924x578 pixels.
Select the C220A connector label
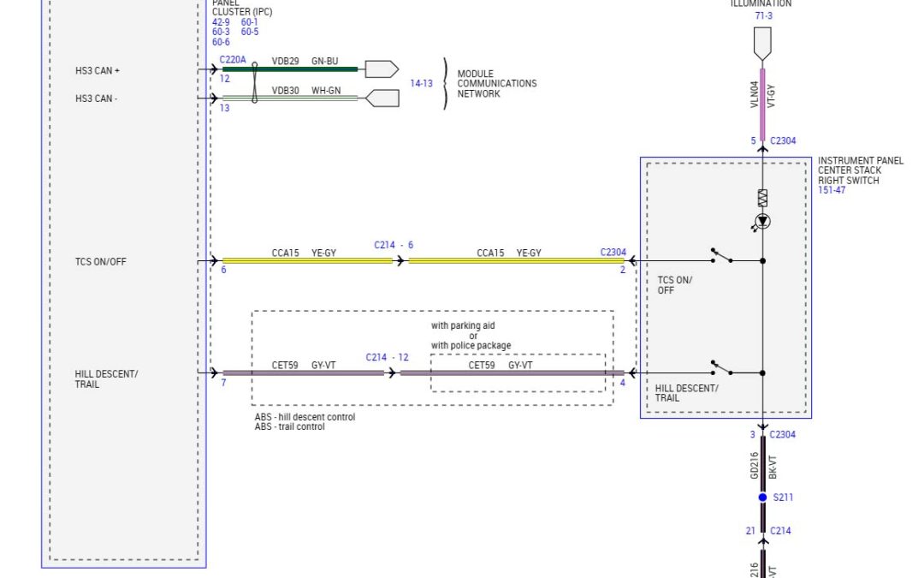pos(233,60)
